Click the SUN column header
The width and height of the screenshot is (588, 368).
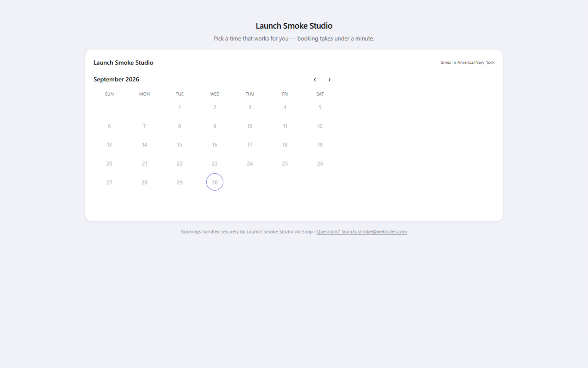coord(109,94)
